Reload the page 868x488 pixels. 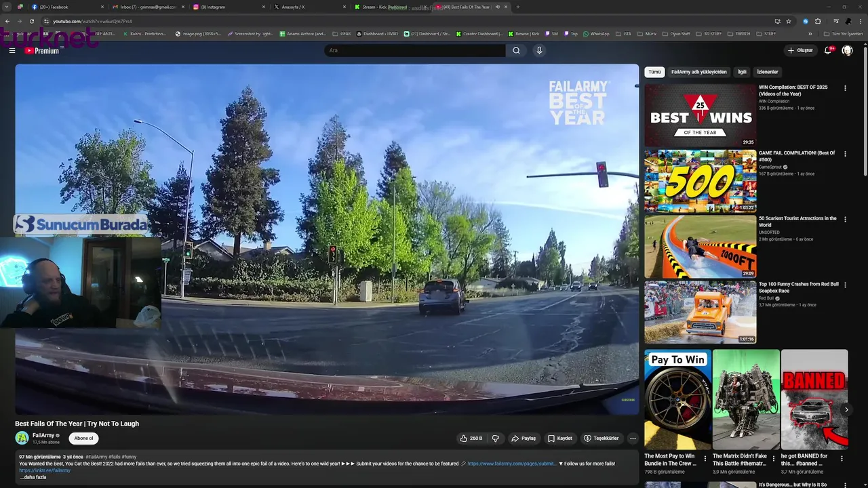(31, 21)
